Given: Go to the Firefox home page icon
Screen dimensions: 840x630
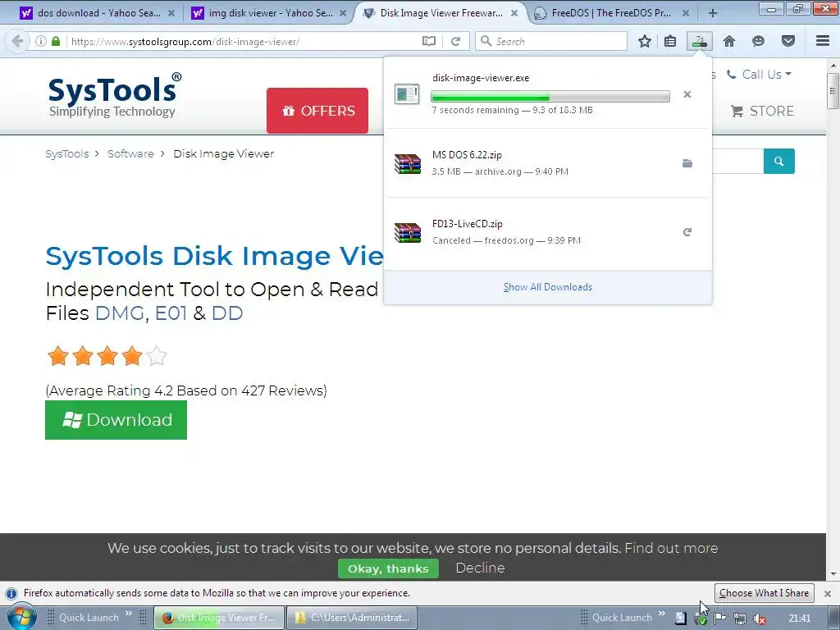Looking at the screenshot, I should pos(729,41).
